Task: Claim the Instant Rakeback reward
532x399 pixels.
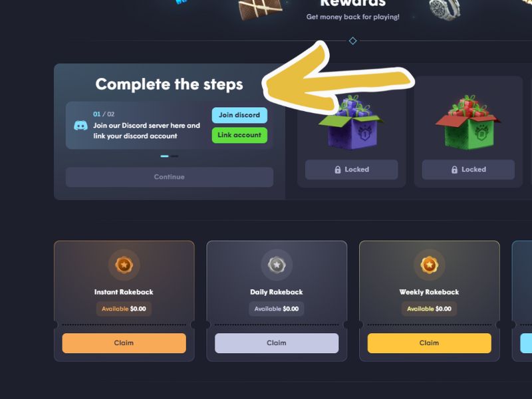Action: (124, 343)
